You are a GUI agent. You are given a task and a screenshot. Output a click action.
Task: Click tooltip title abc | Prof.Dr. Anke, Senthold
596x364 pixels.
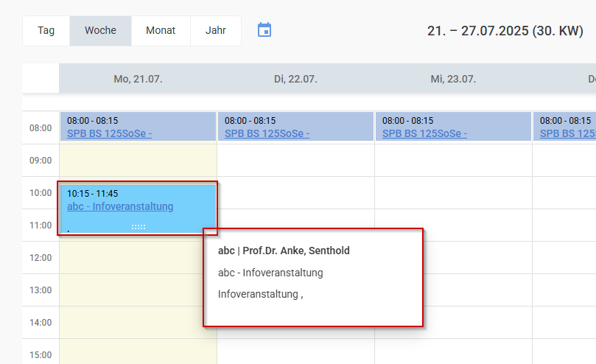284,251
